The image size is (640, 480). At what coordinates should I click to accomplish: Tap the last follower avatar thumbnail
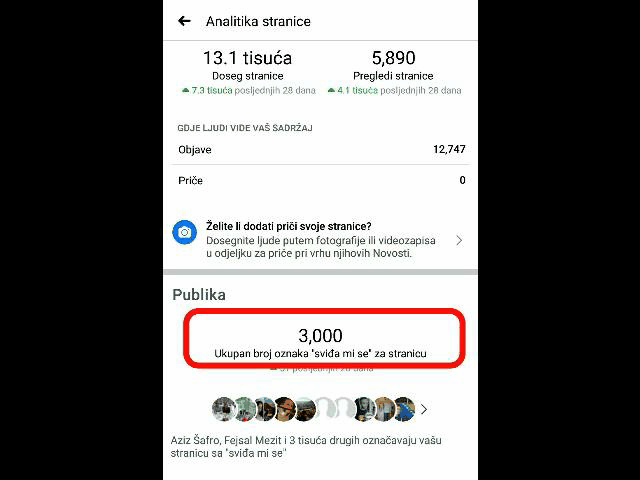(404, 409)
